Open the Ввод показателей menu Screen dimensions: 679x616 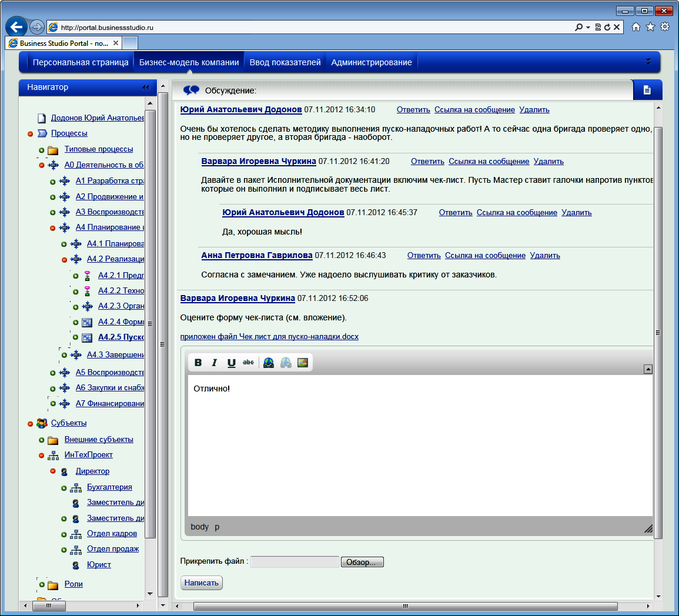coord(285,62)
